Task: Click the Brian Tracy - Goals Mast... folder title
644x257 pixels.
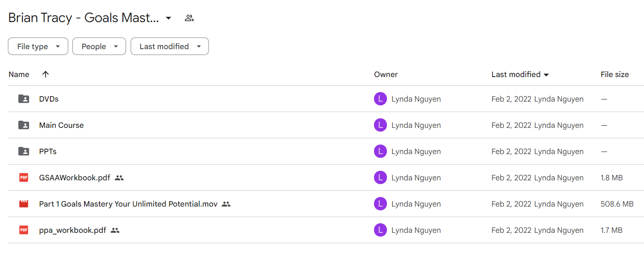Action: (x=84, y=18)
